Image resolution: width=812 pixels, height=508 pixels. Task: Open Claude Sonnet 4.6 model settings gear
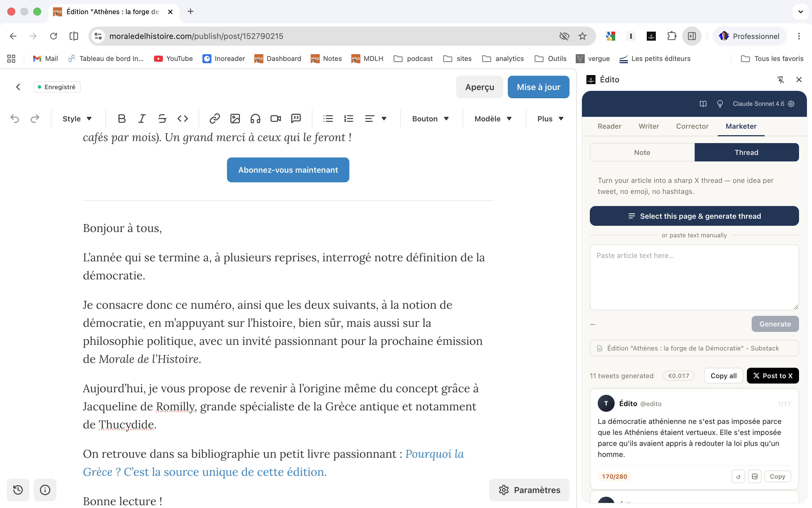pyautogui.click(x=791, y=104)
